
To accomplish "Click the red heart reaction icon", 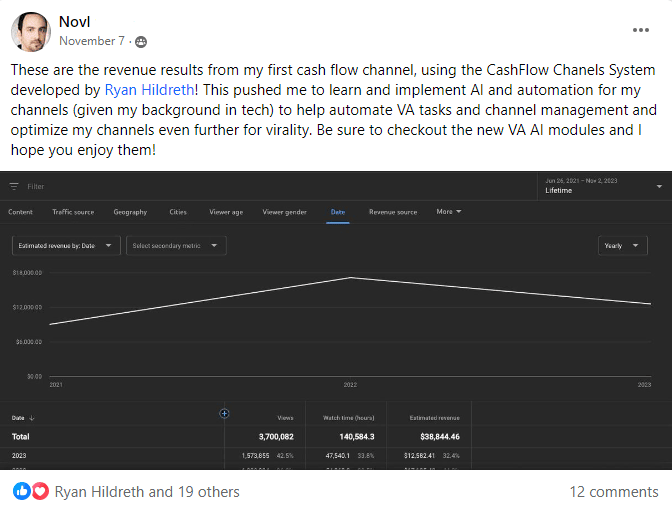I will pos(40,491).
